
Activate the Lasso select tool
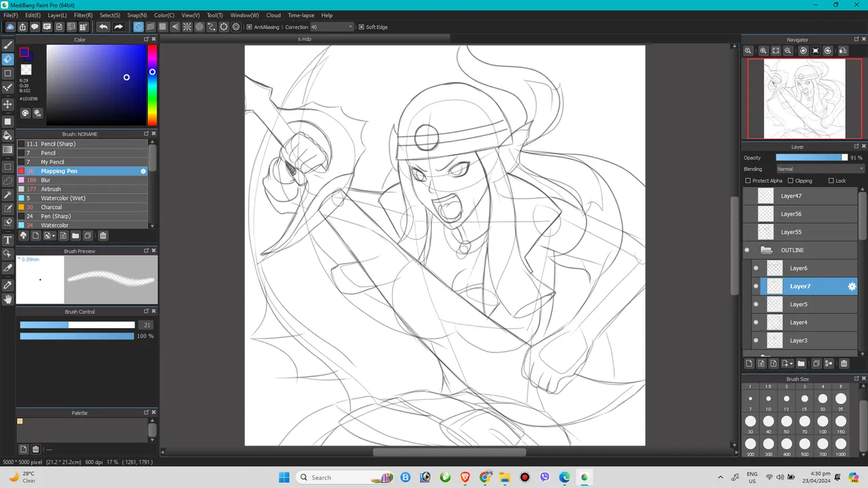8,180
